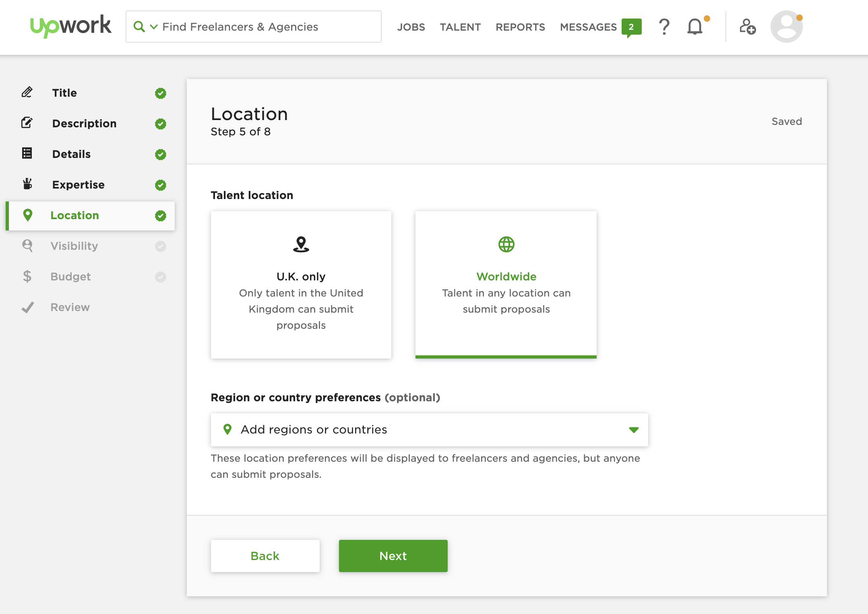
Task: Click the search magnifier icon
Action: click(139, 27)
